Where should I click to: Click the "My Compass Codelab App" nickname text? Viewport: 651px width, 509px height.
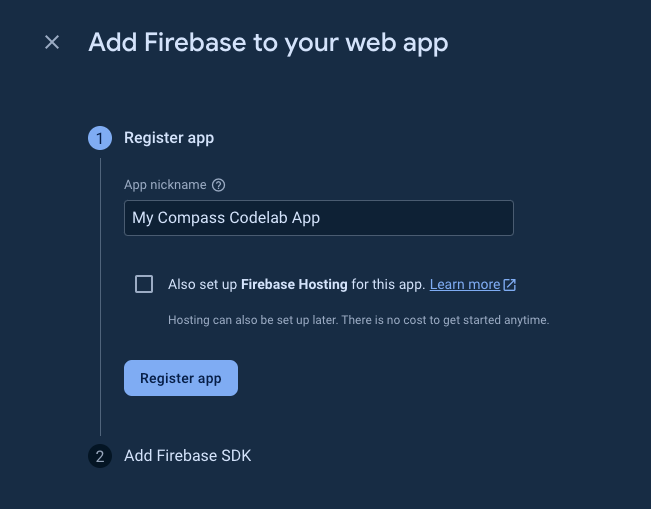226,218
